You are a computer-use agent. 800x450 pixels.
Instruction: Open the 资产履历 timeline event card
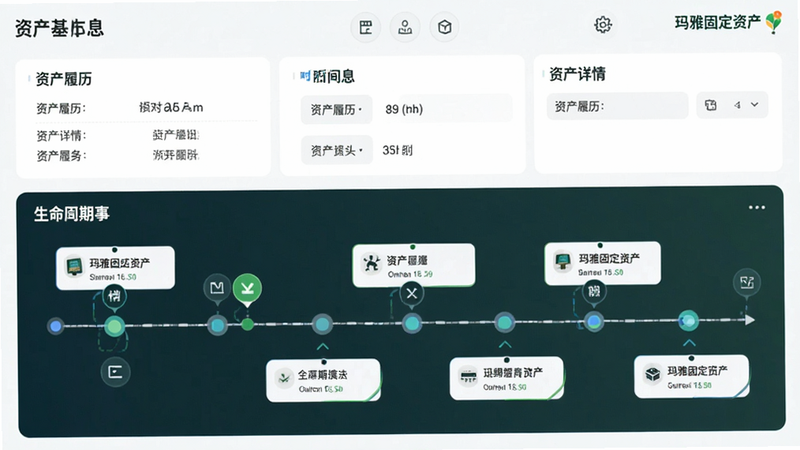click(x=414, y=265)
